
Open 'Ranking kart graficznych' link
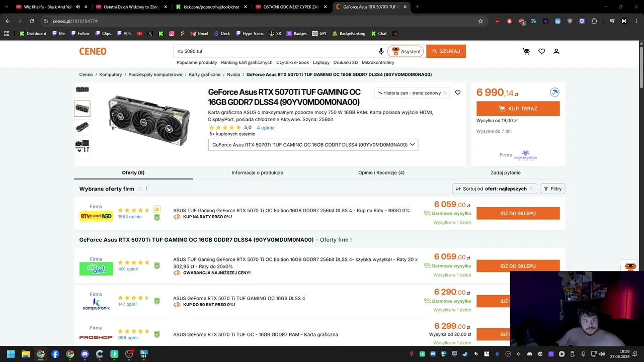coord(247,62)
